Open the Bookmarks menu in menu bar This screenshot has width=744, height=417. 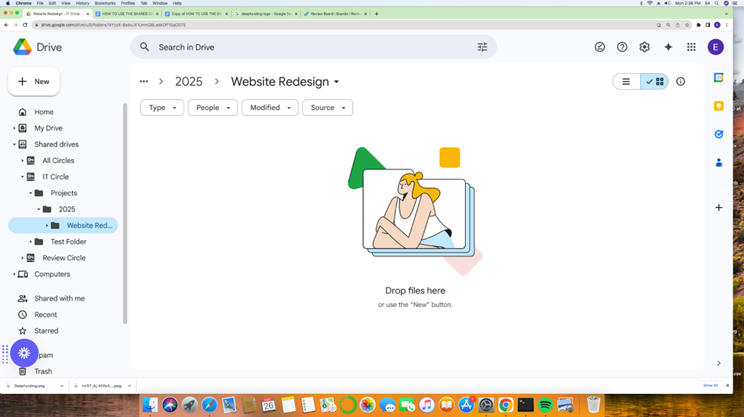point(105,3)
